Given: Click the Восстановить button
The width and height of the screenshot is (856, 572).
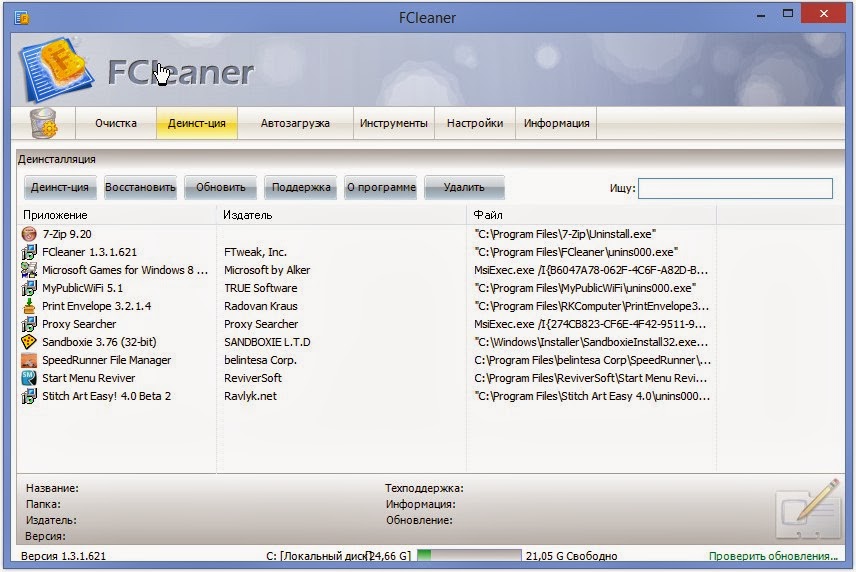Looking at the screenshot, I should (140, 187).
